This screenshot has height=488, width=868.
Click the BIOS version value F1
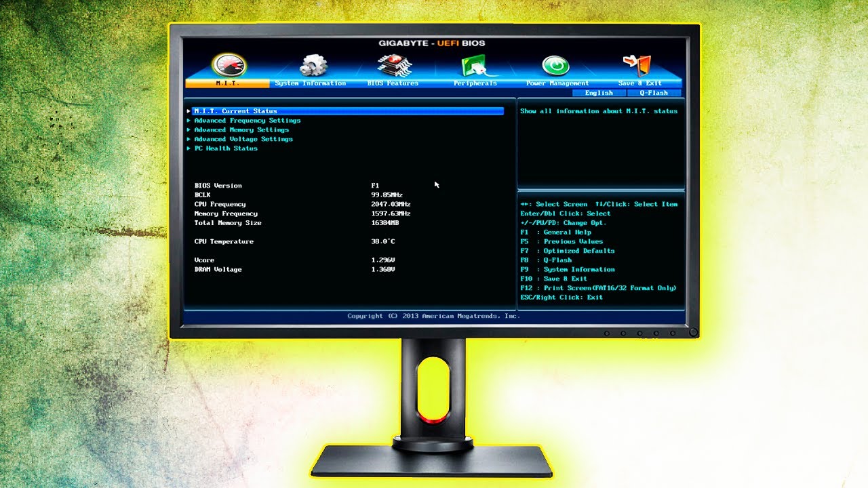pos(375,186)
